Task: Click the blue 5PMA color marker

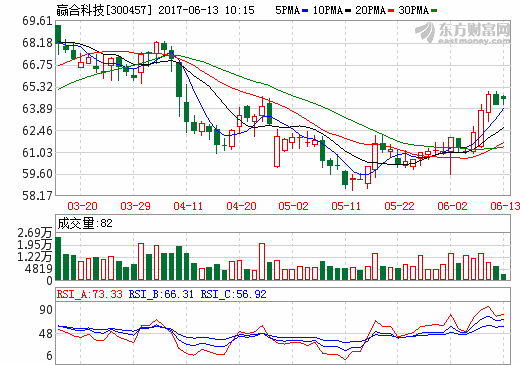Action: [x=305, y=11]
